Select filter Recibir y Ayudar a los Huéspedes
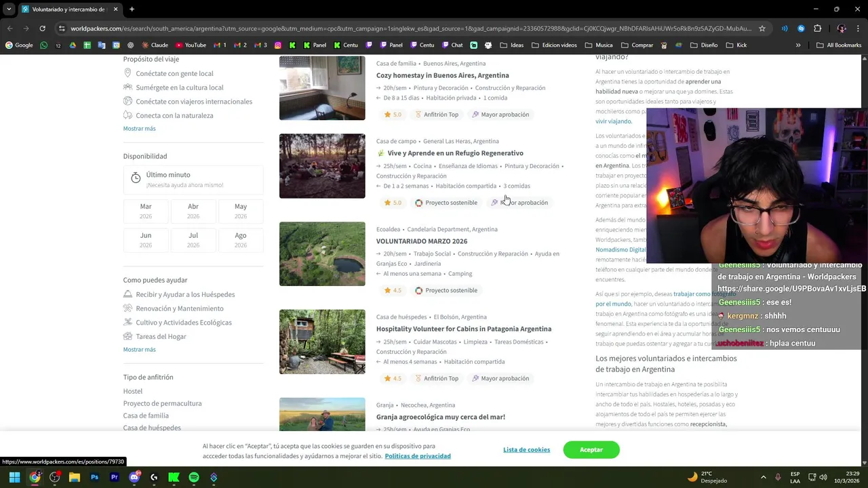 pos(179,294)
